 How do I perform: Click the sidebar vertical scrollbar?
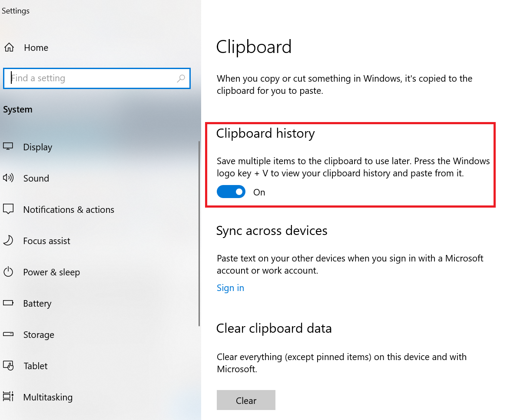[199, 234]
